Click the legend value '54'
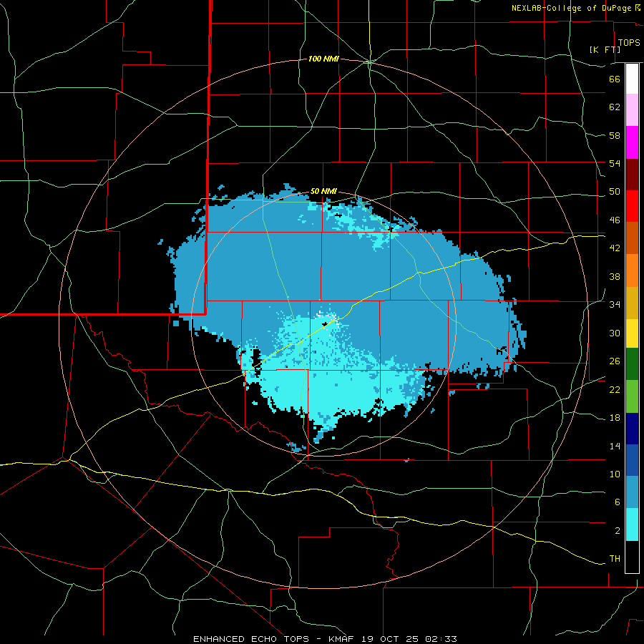644x644 pixels. click(615, 163)
